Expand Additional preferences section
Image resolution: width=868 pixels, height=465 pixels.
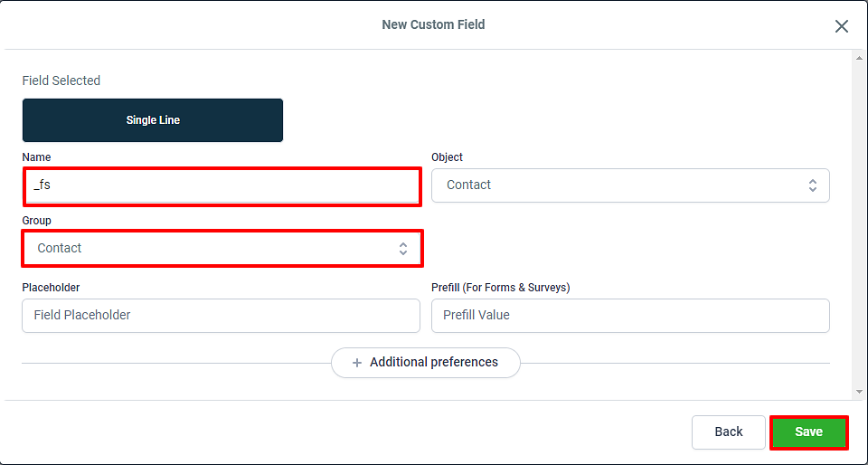(x=426, y=363)
